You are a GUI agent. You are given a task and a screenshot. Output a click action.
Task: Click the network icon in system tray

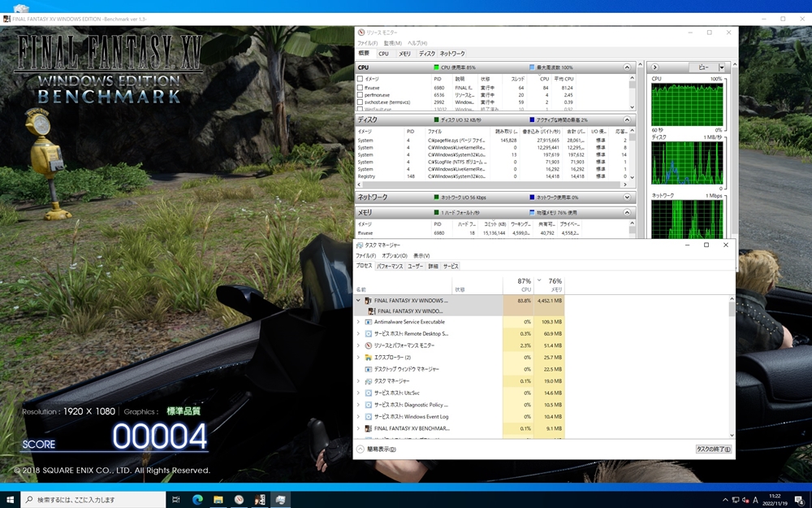point(736,500)
